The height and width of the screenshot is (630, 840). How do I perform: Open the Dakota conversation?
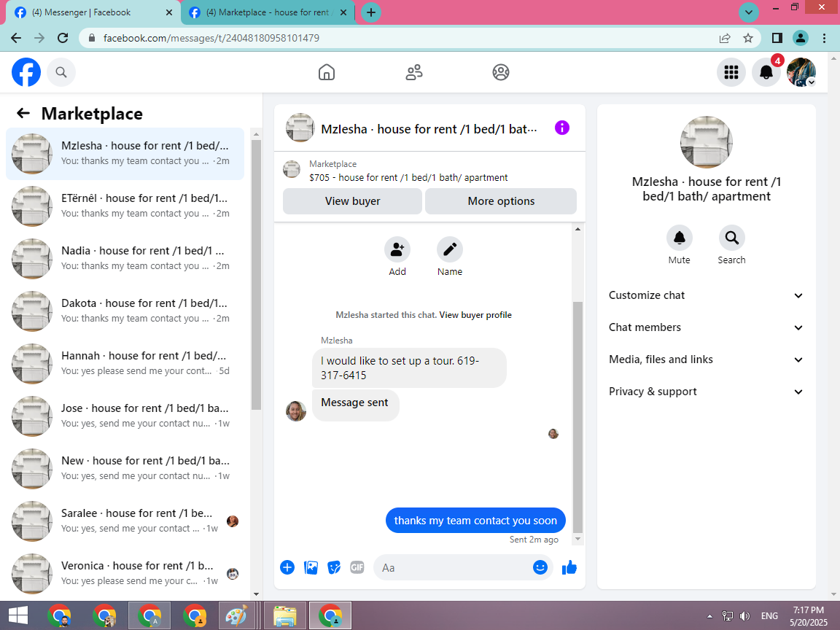[125, 311]
